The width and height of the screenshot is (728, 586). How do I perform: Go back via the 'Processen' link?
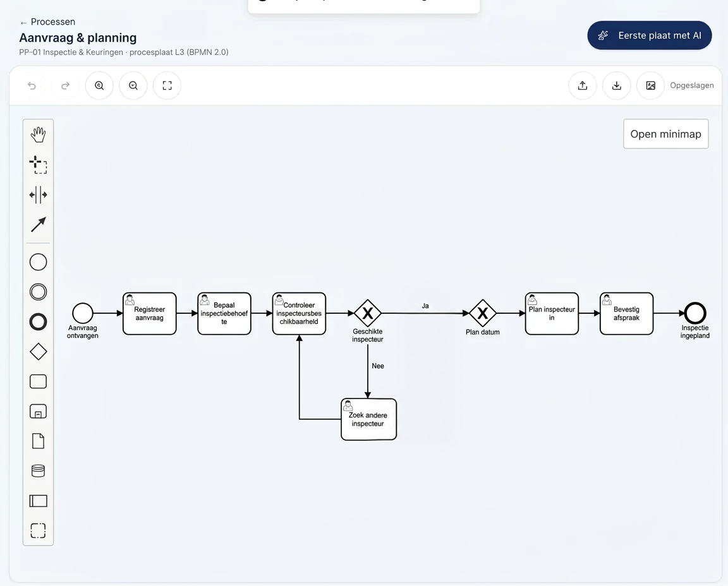[48, 22]
